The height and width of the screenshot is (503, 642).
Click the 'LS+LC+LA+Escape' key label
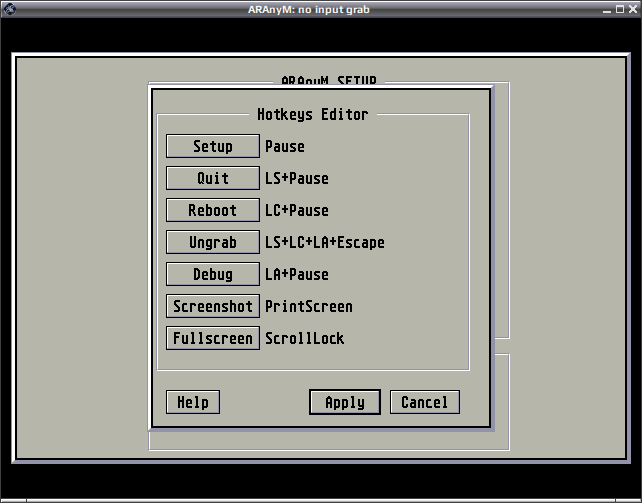tap(325, 242)
